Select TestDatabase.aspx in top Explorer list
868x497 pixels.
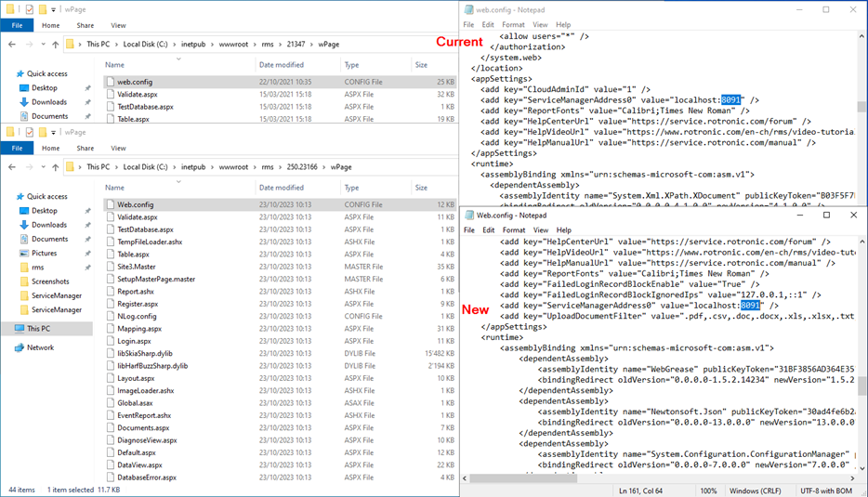[280, 107]
